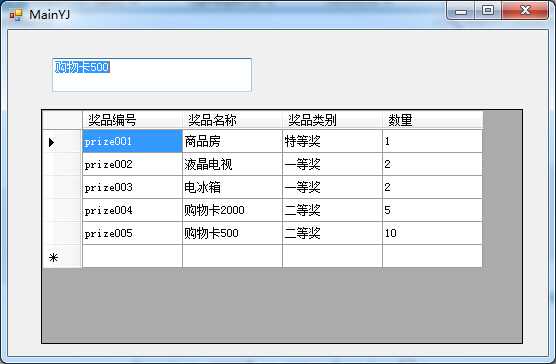The height and width of the screenshot is (364, 556).
Task: Select the prize005 cell
Action: (132, 233)
